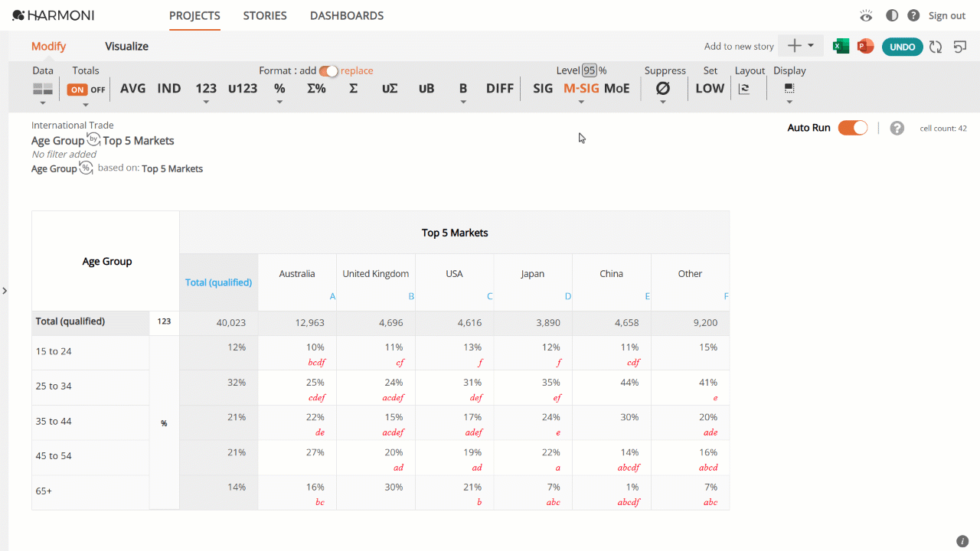
Task: Open the Suppress empty-set icon
Action: (663, 88)
